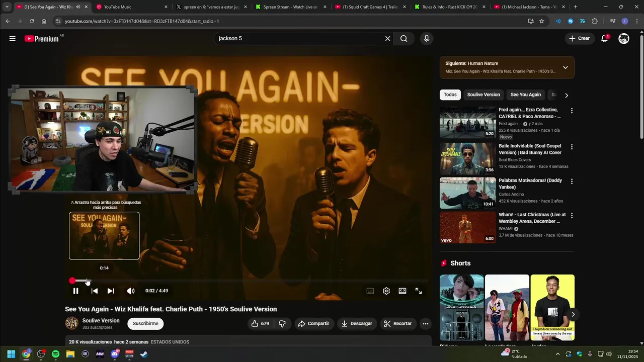Open the Wham! - Last Christmas title
Image resolution: width=644 pixels, height=362 pixels.
532,218
